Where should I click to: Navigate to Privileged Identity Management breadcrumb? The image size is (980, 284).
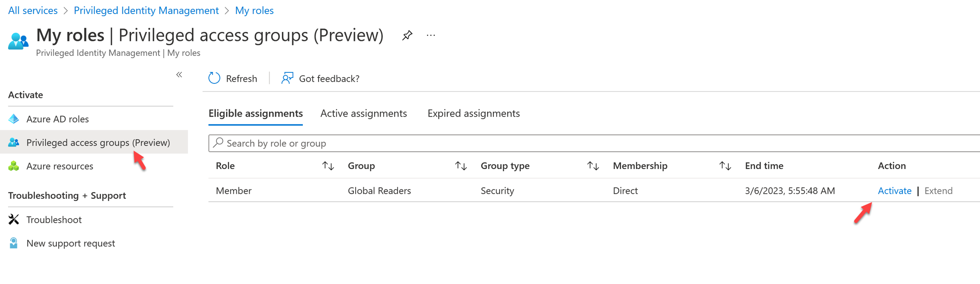coord(146,10)
